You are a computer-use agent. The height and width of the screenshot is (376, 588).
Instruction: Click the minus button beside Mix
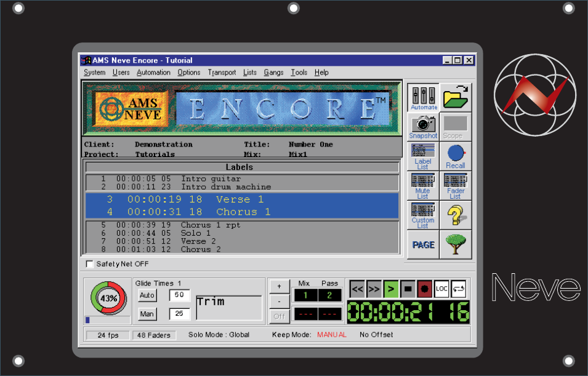point(279,302)
